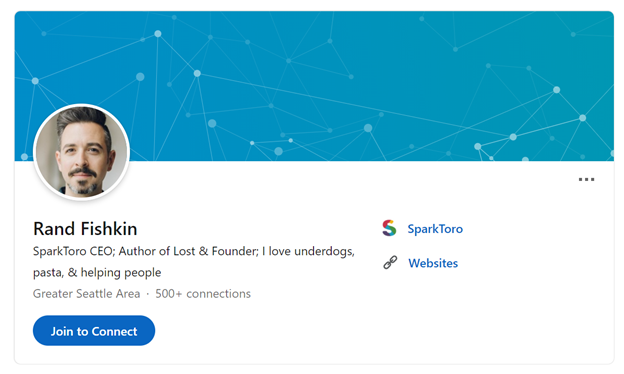Click the 500+ connections text
Image resolution: width=624 pixels, height=374 pixels.
click(x=203, y=294)
